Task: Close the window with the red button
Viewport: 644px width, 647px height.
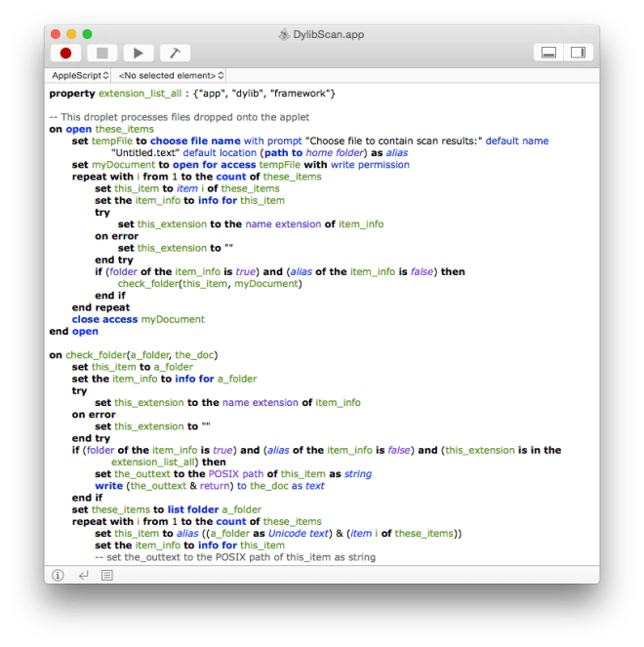Action: (x=56, y=34)
